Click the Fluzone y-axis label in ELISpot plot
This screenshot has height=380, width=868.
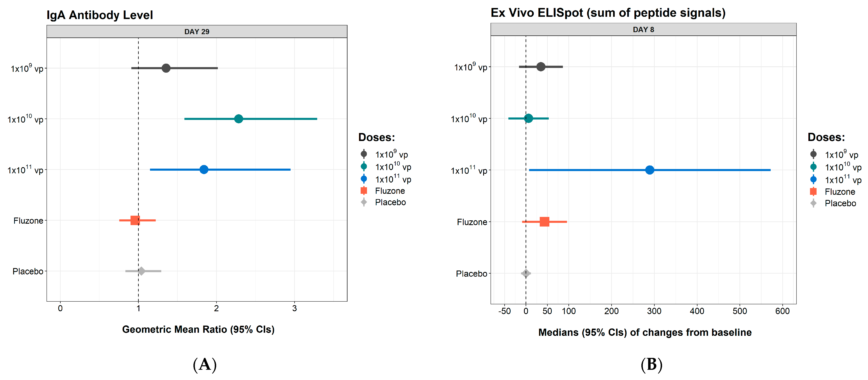click(472, 222)
